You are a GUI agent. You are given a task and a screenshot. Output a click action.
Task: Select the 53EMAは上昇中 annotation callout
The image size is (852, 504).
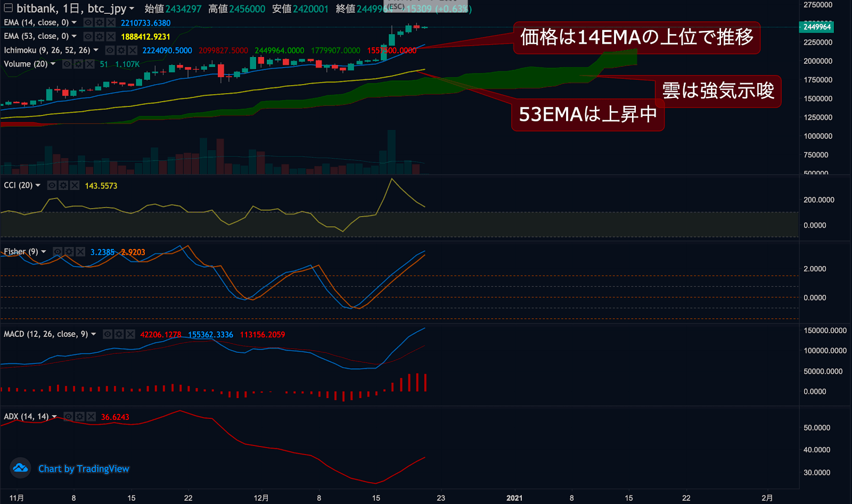click(x=587, y=114)
